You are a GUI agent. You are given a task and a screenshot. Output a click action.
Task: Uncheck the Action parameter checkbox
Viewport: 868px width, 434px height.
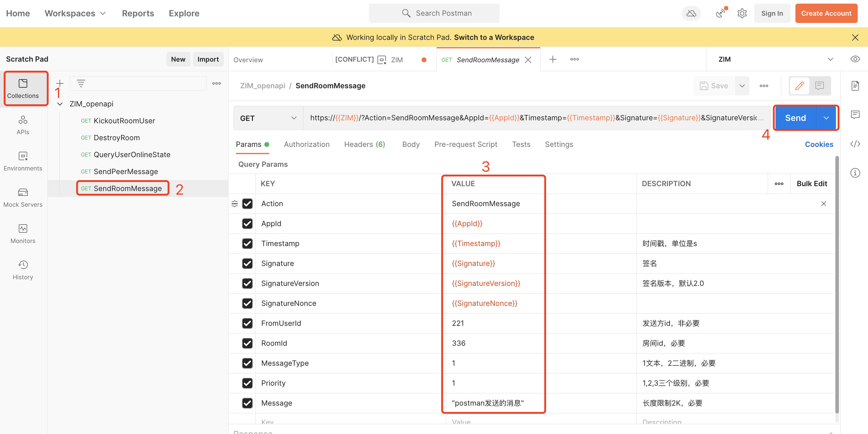[x=247, y=204]
